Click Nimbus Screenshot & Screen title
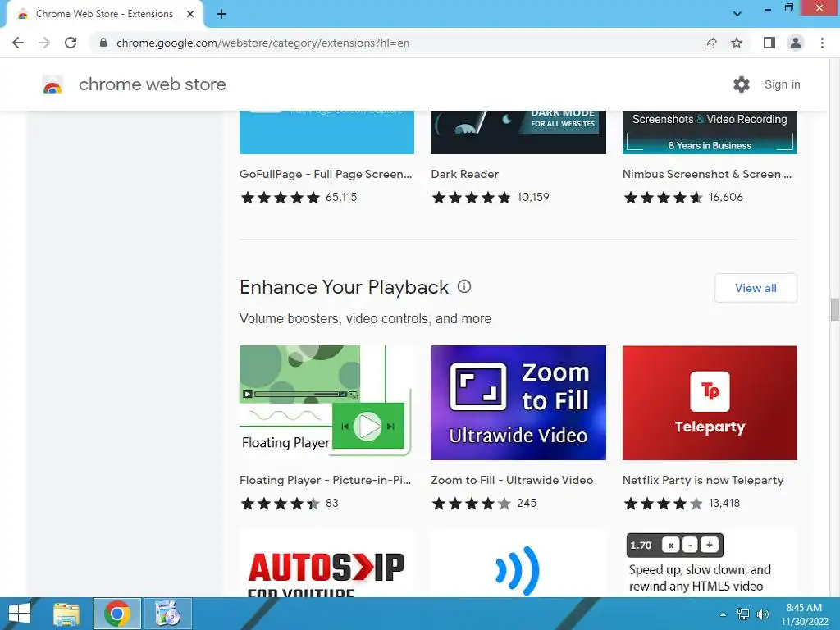 (706, 174)
